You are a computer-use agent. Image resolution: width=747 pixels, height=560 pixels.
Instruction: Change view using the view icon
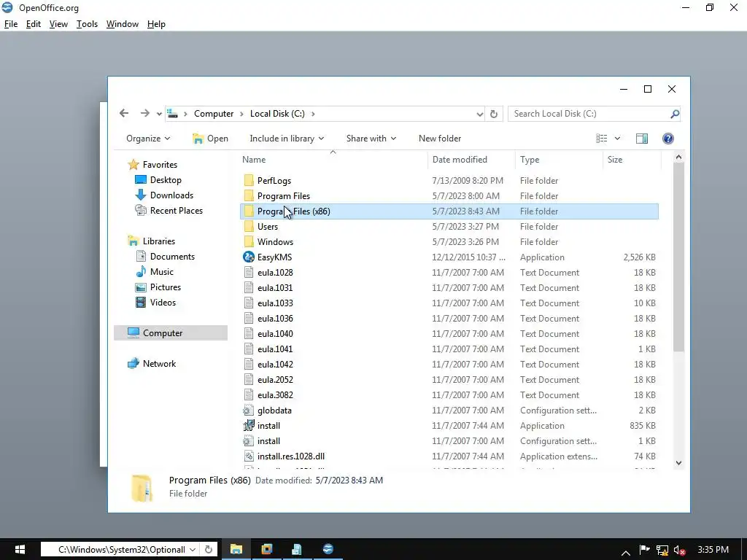click(601, 139)
